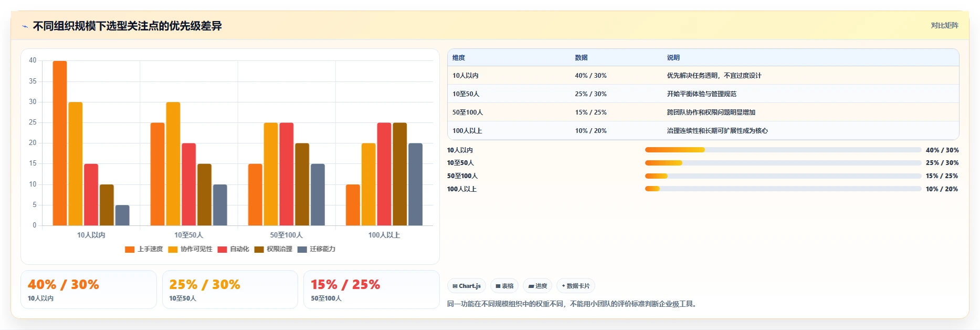Viewport: 980px width, 330px height.
Task: Click the 10% / 20% progress bar for 100人以上
Action: point(783,189)
